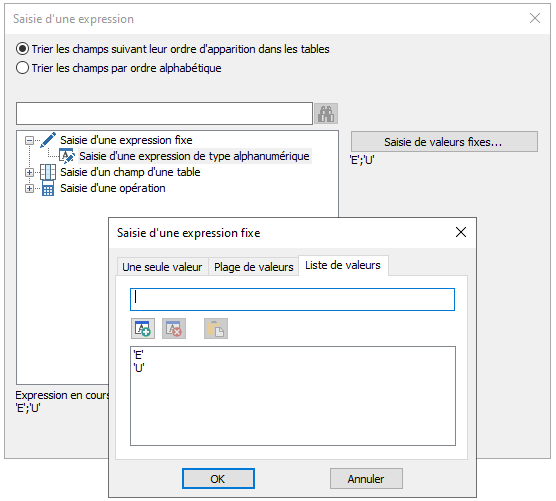Screen dimensions: 556x501
Task: Click the table field icon
Action: [x=48, y=172]
